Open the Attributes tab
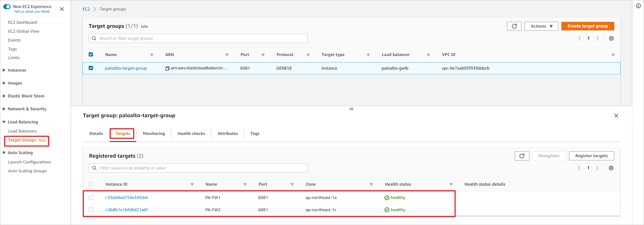 [x=228, y=134]
